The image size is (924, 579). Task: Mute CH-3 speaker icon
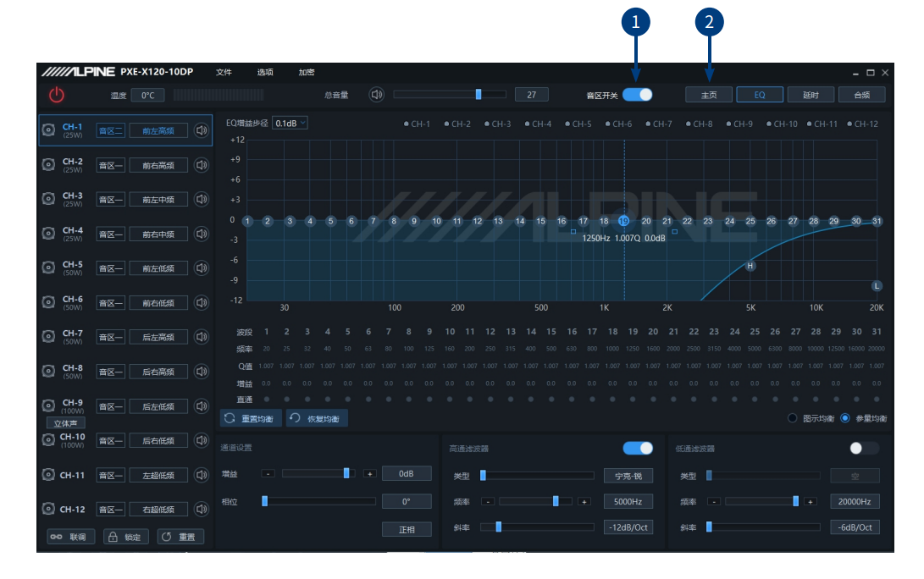(202, 199)
